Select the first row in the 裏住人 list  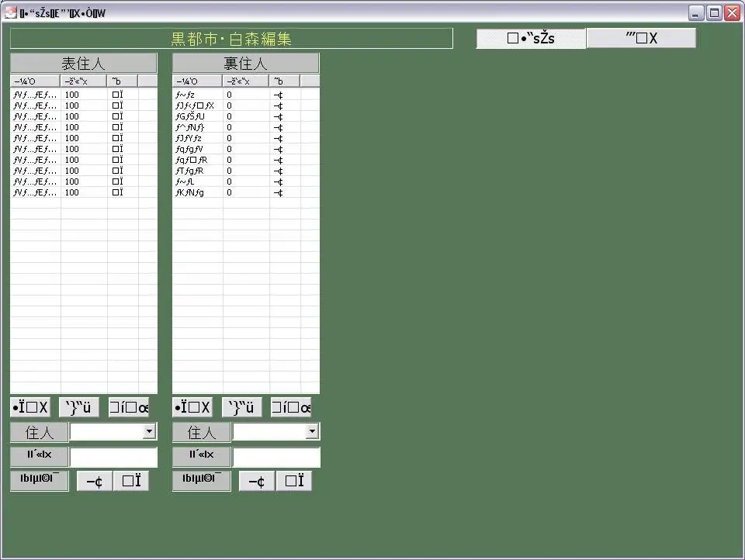pos(246,95)
